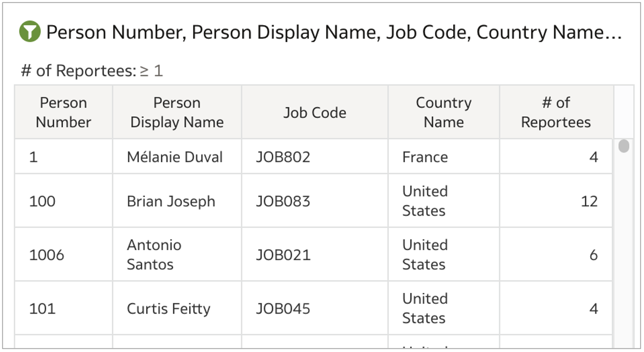Image resolution: width=644 pixels, height=352 pixels.
Task: Click person number 1006 cell
Action: click(x=46, y=255)
